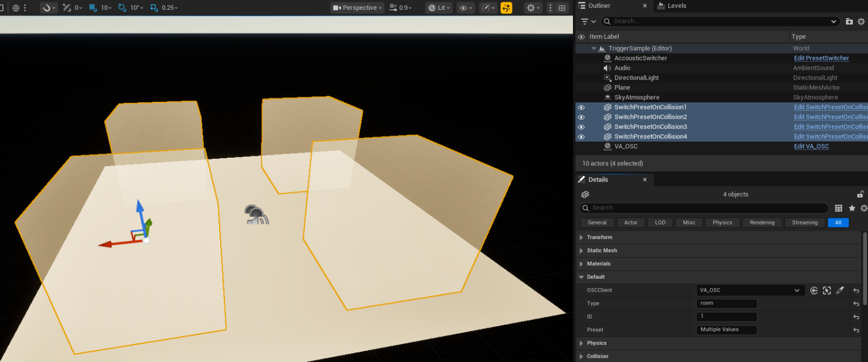Click the Type field containing room
This screenshot has height=362, width=868.
coord(726,304)
